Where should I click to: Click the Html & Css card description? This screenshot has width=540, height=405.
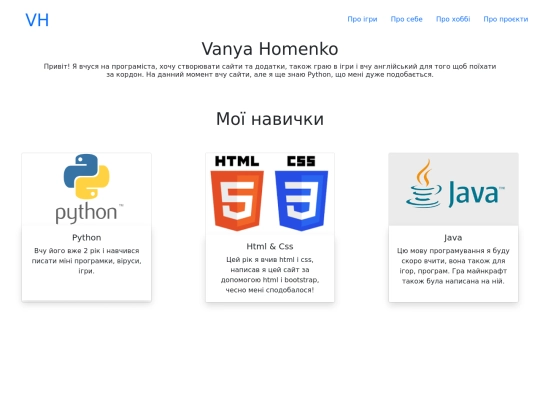tap(270, 275)
